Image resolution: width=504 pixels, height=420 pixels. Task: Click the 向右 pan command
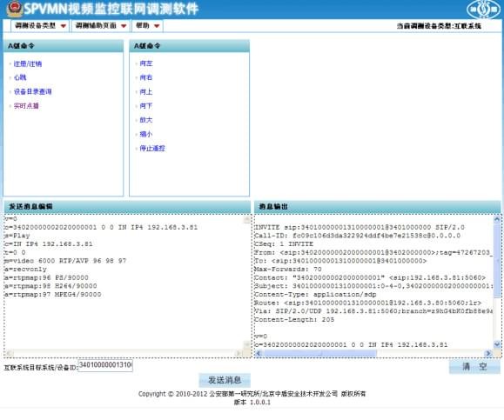click(146, 77)
